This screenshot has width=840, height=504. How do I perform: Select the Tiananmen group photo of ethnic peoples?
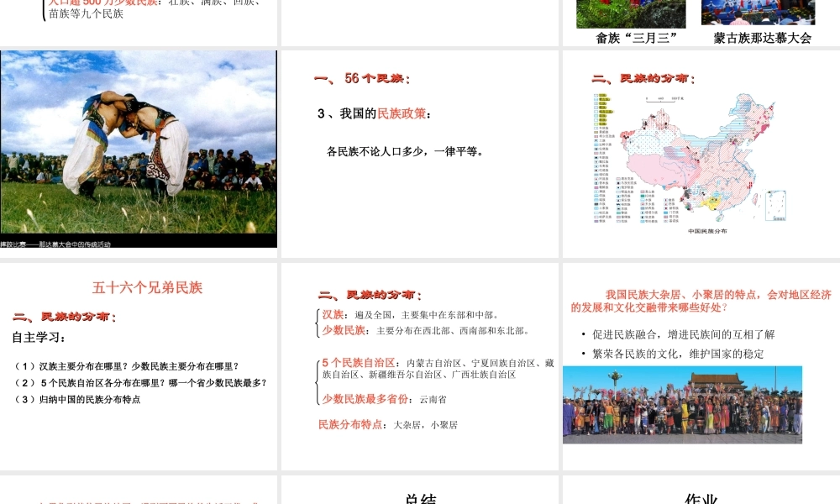click(682, 405)
